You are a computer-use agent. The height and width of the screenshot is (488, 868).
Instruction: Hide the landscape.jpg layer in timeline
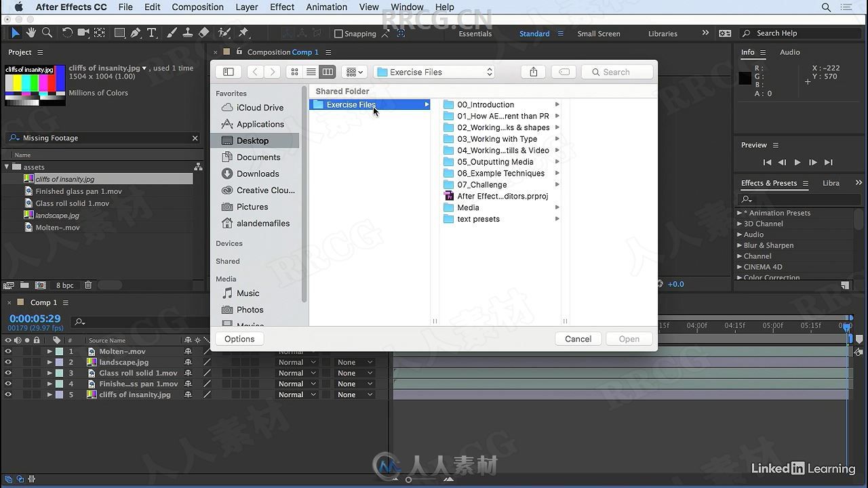click(8, 362)
